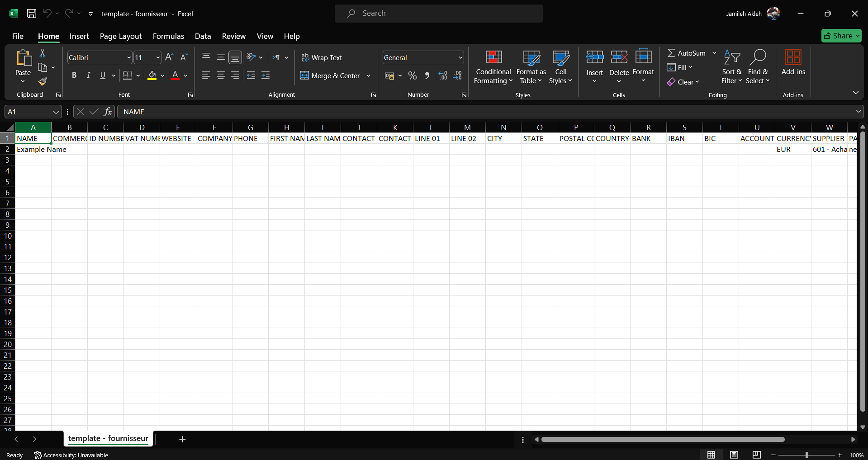Image resolution: width=868 pixels, height=460 pixels.
Task: Select cell containing Example Name
Action: (x=33, y=149)
